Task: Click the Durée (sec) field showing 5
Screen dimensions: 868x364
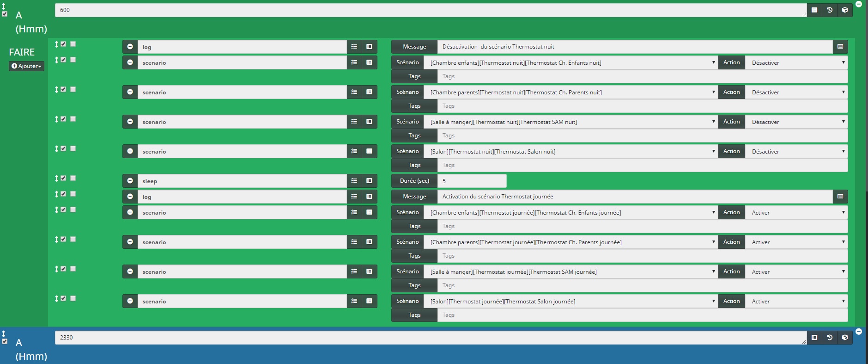Action: click(472, 181)
